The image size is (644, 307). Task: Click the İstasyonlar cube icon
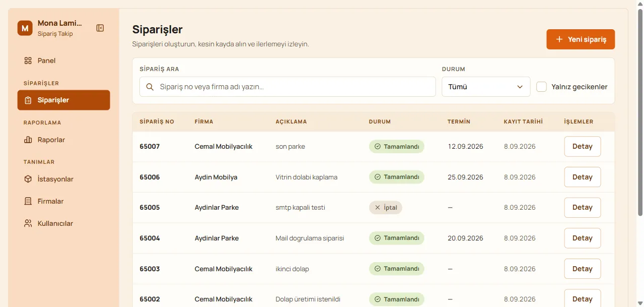pos(28,179)
